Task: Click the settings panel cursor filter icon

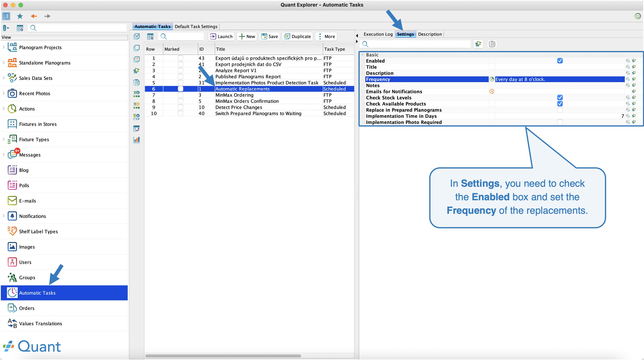Action: [x=478, y=44]
